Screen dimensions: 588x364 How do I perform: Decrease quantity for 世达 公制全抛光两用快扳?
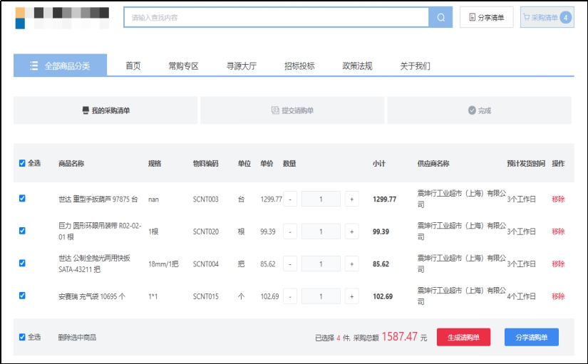[290, 264]
